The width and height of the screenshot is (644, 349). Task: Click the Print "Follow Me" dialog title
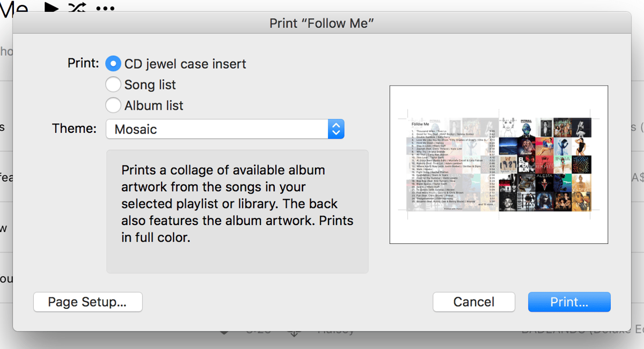pyautogui.click(x=321, y=23)
